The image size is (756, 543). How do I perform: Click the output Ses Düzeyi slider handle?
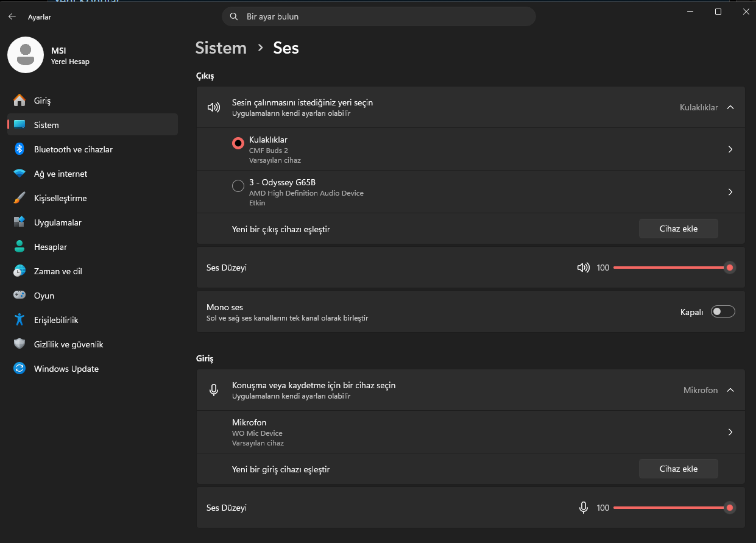click(x=729, y=268)
